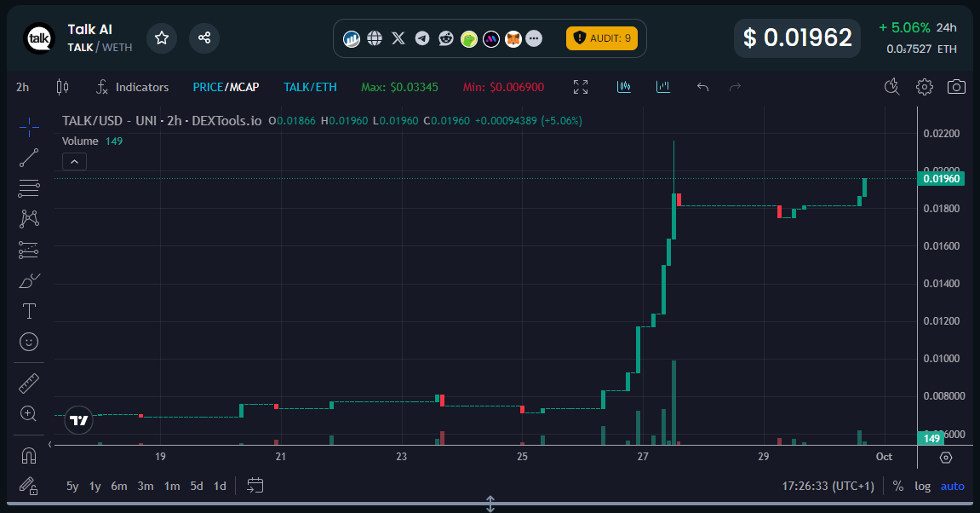Select the Fib retracement tool
The height and width of the screenshot is (513, 980).
[29, 188]
